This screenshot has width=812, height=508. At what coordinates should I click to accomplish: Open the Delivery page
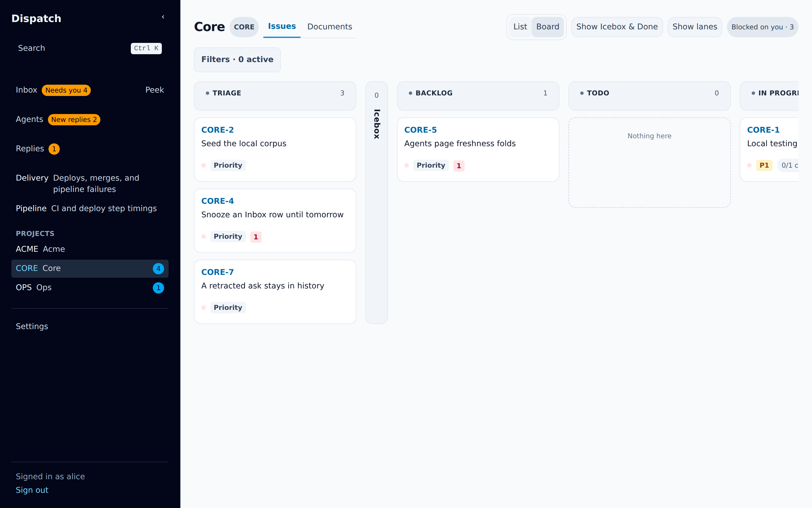[90, 183]
